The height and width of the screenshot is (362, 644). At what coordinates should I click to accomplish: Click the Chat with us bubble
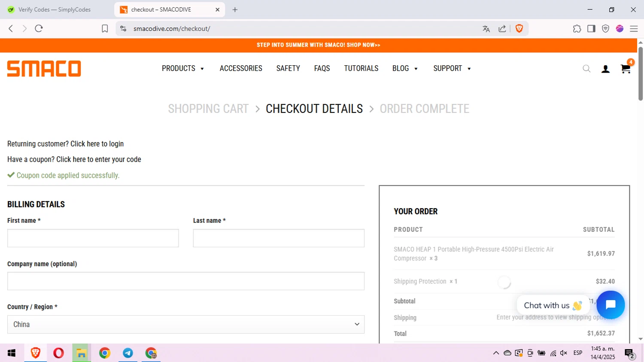(x=553, y=305)
